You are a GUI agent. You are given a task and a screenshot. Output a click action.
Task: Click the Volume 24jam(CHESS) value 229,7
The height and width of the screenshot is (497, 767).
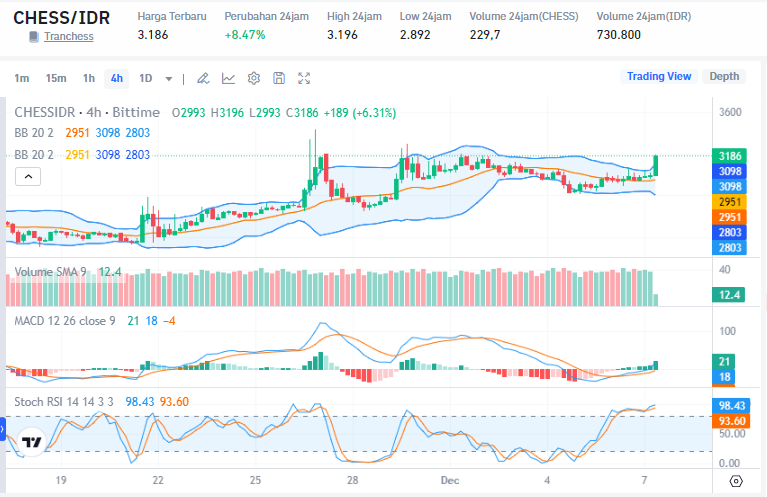coord(485,35)
